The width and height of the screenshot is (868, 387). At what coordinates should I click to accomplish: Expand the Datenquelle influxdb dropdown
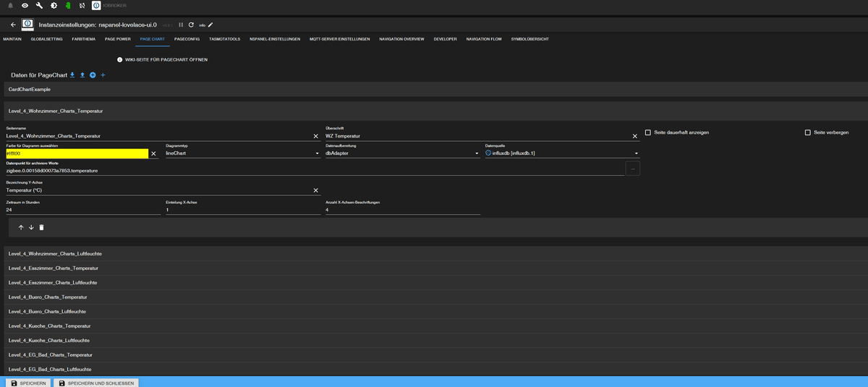(562, 153)
